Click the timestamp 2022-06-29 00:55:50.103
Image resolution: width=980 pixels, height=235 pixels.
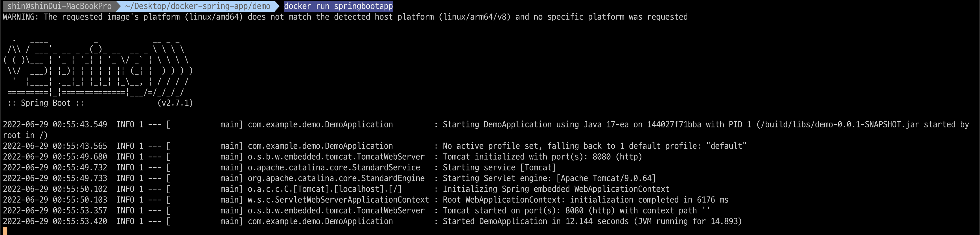[55, 200]
